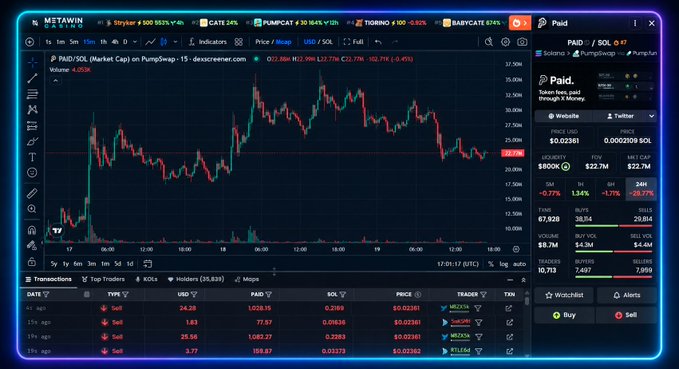
Task: Take chart snapshot with camera icon
Action: click(x=522, y=42)
